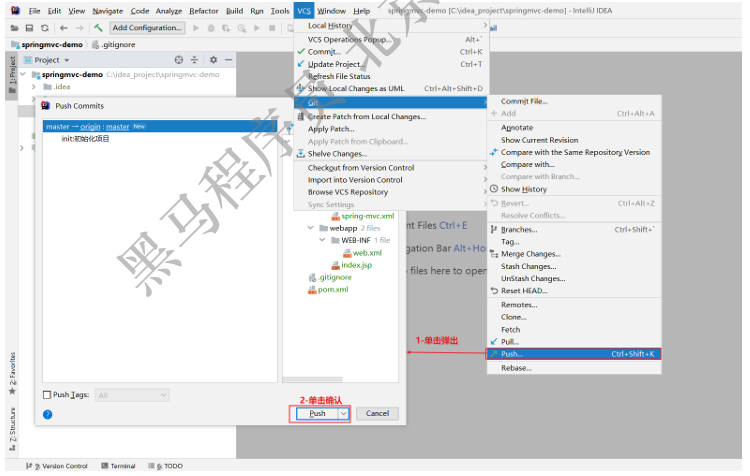Click the Forward navigation arrow

[79, 28]
